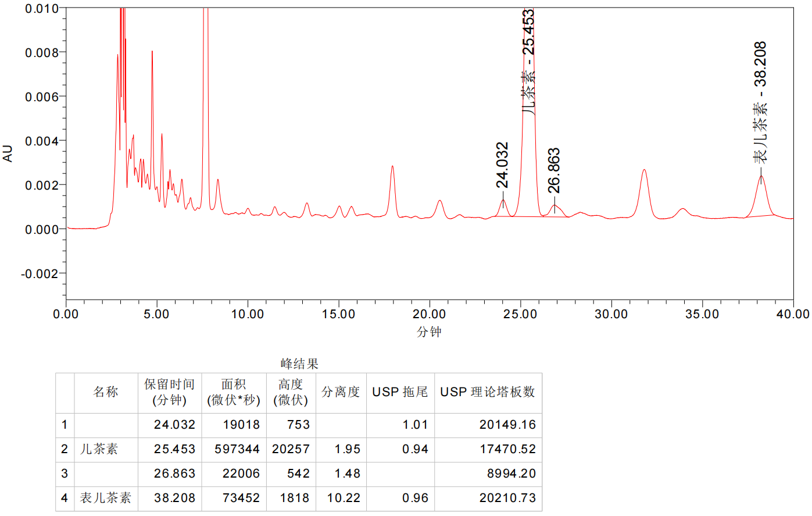Click the USP 理论塔板数 column header

pyautogui.click(x=488, y=393)
